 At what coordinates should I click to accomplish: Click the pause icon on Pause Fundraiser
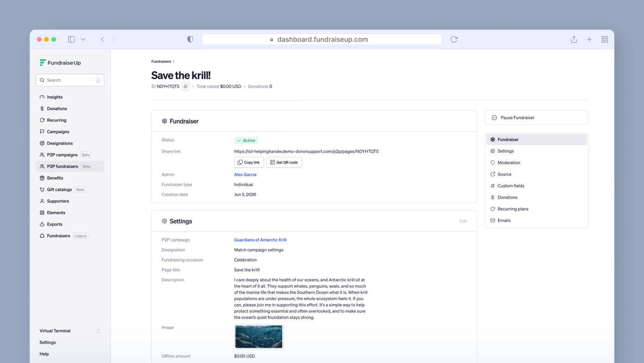494,118
